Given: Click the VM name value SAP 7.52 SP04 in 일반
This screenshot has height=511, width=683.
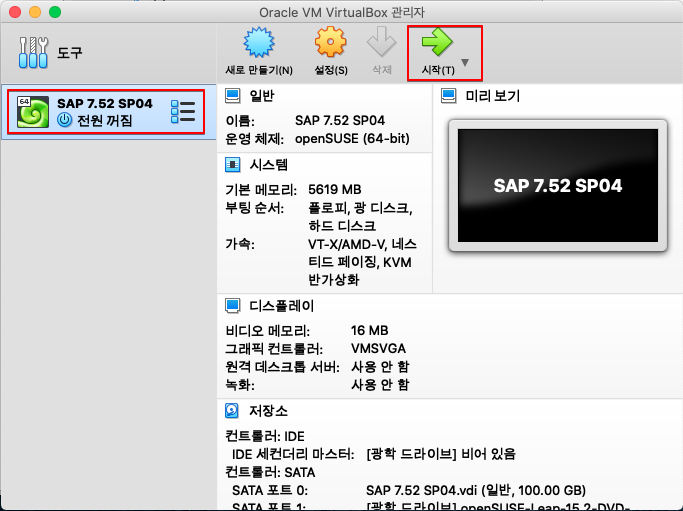Looking at the screenshot, I should pyautogui.click(x=340, y=120).
